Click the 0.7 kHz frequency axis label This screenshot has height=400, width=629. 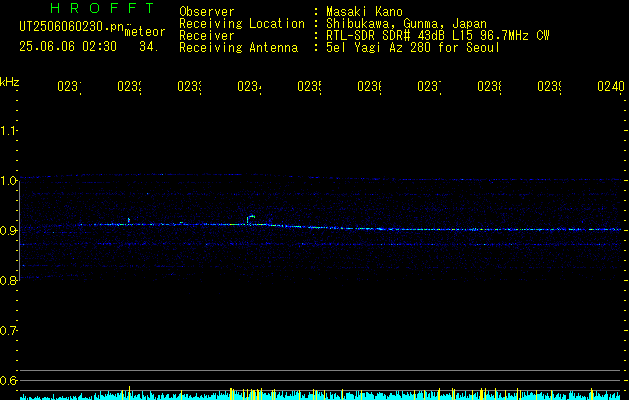click(8, 331)
